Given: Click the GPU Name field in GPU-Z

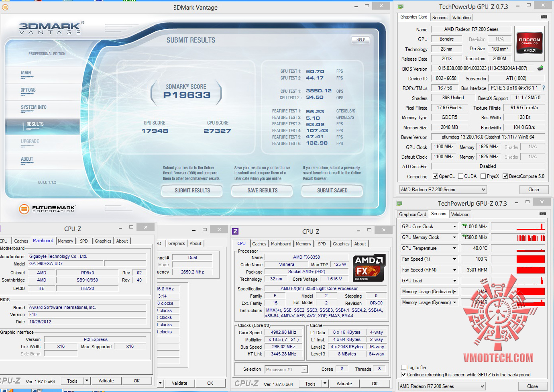Looking at the screenshot, I should (x=471, y=29).
